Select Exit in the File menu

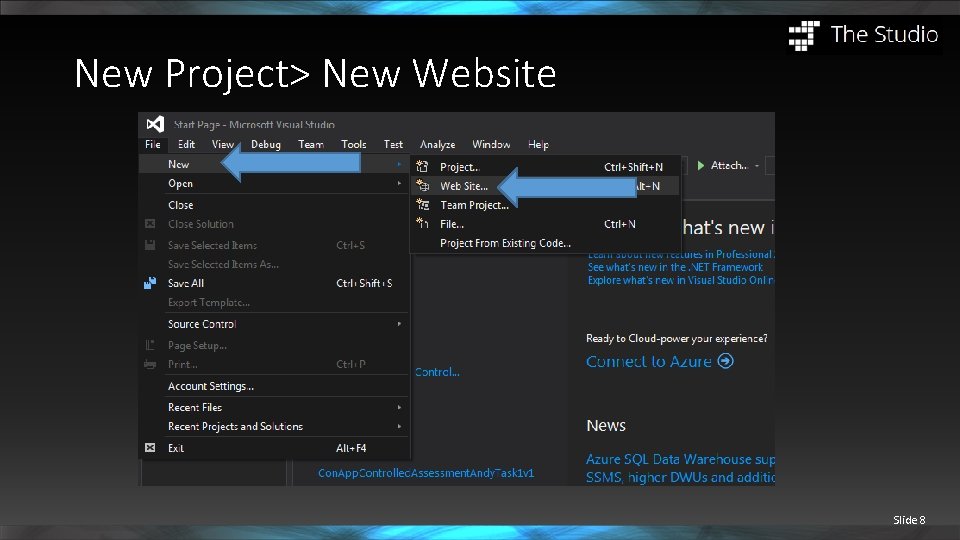coord(274,448)
